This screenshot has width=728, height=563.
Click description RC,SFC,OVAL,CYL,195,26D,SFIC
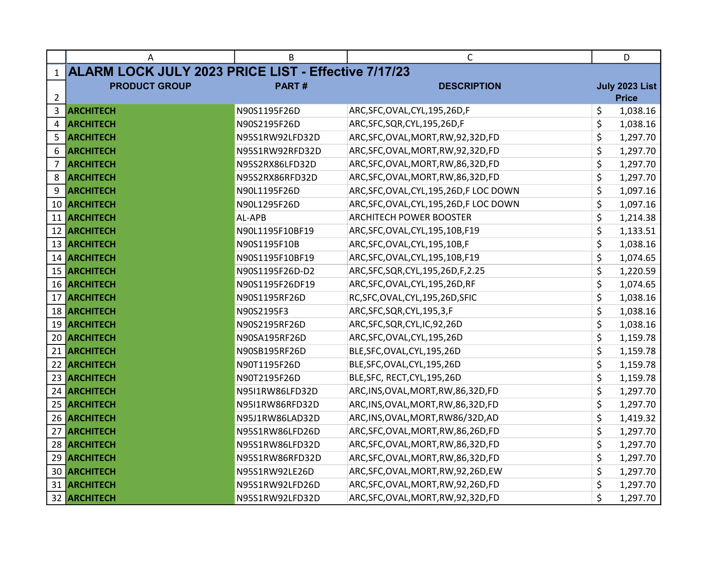[469, 298]
